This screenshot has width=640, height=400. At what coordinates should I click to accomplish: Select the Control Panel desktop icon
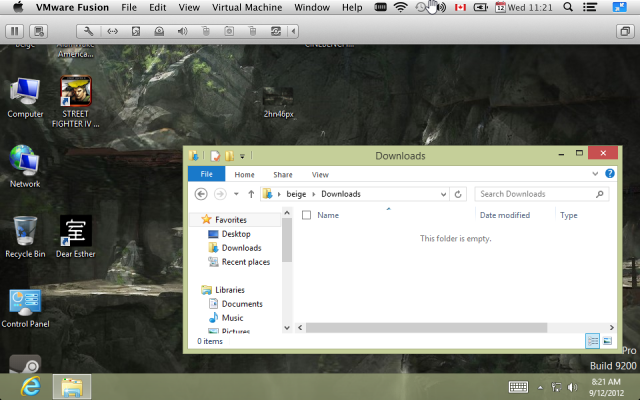25,309
